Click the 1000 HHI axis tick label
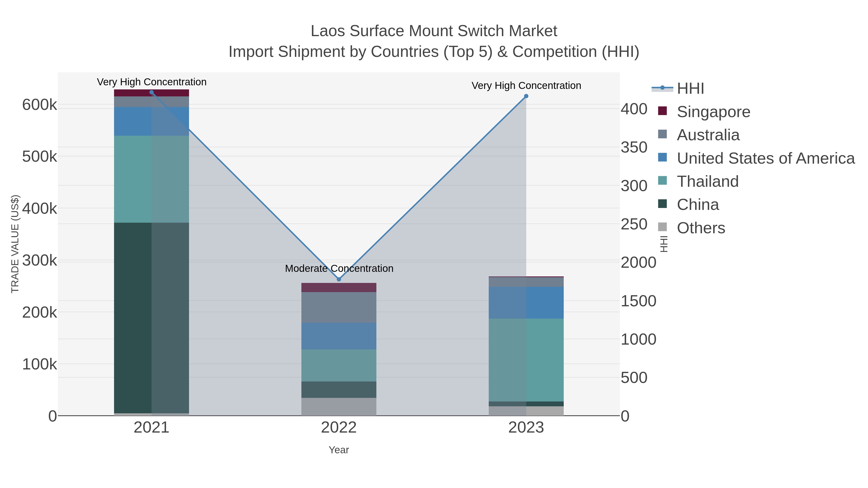Screen dimensions: 868x488 coord(638,339)
